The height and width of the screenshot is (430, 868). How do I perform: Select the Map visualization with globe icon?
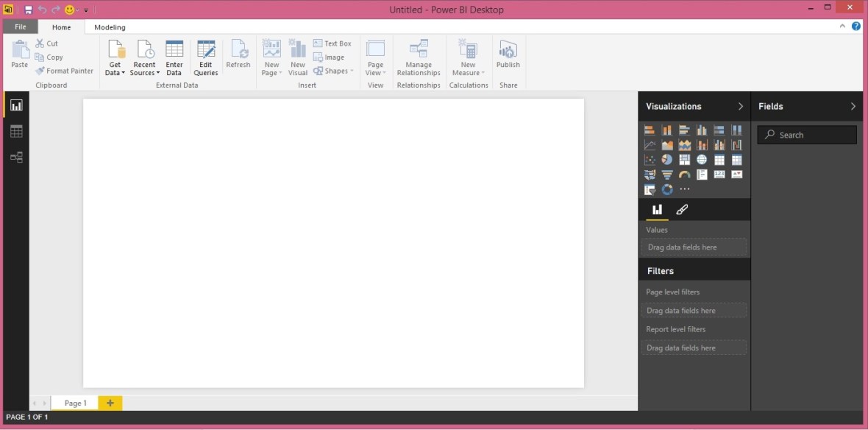tap(702, 159)
